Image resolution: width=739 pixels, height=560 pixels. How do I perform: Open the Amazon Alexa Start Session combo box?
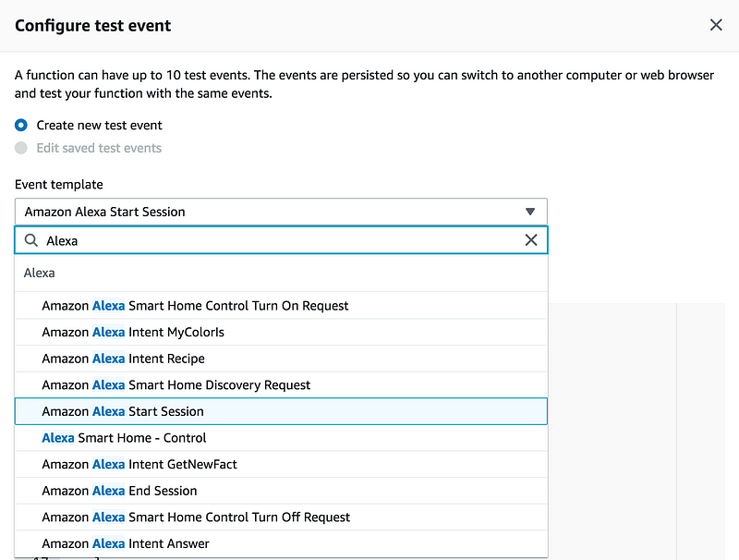coord(268,212)
